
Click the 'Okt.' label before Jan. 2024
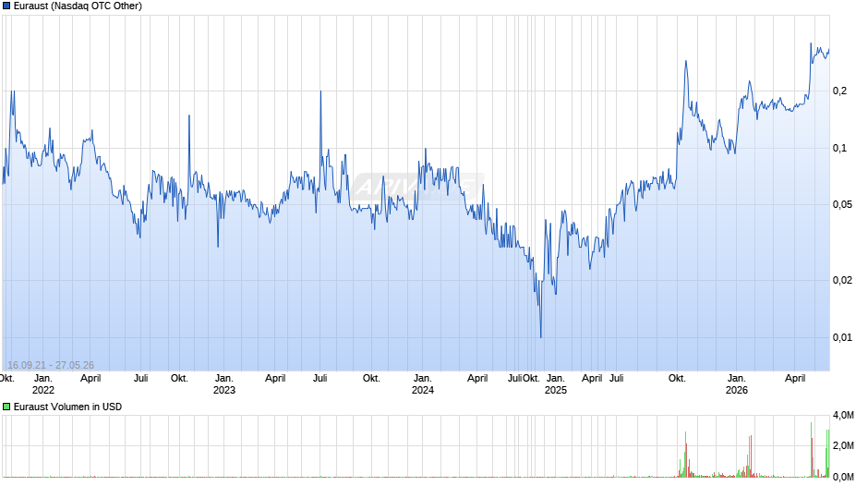point(371,378)
